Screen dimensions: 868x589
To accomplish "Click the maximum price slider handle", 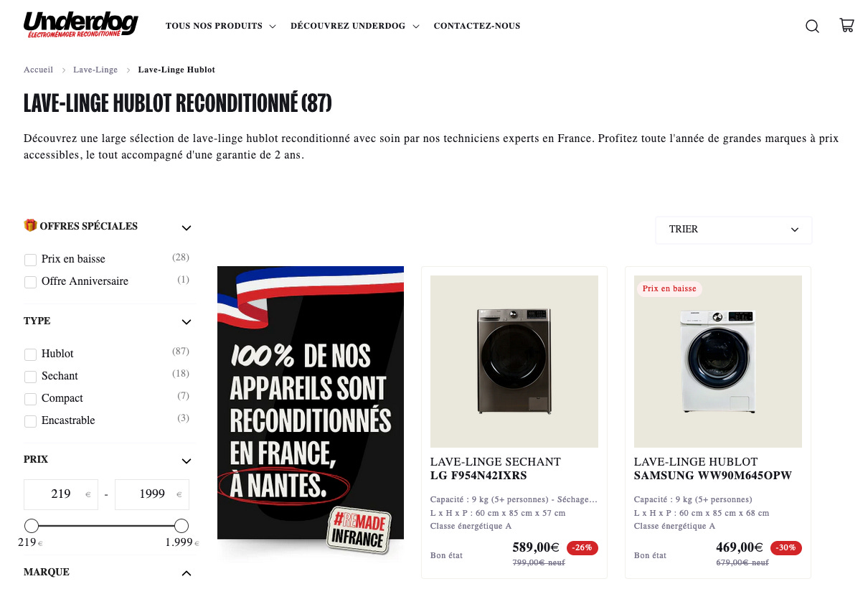I will 181,525.
